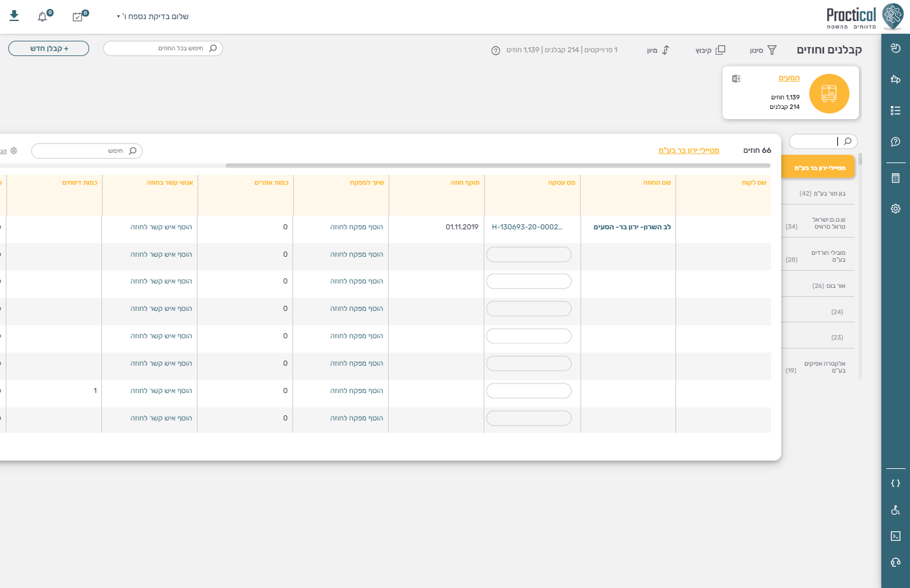Click the table חיפוש search field
This screenshot has width=910, height=588.
(87, 151)
